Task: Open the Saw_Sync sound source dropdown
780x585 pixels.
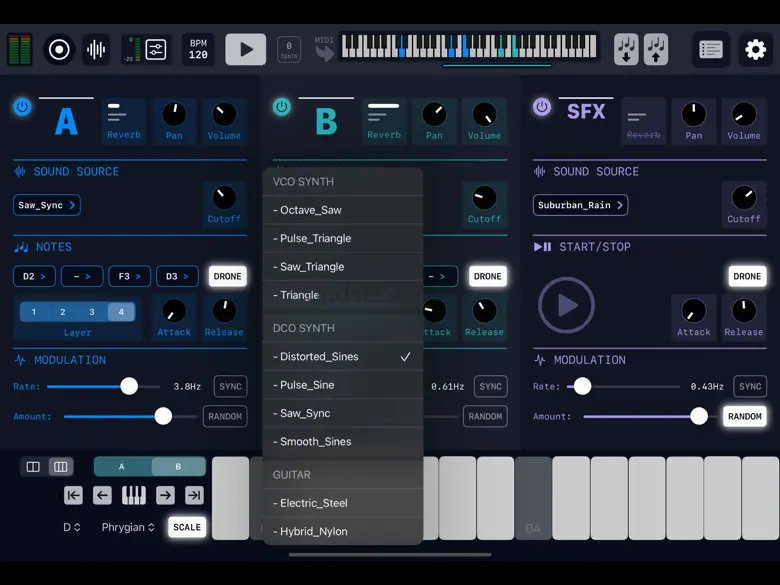Action: point(46,205)
